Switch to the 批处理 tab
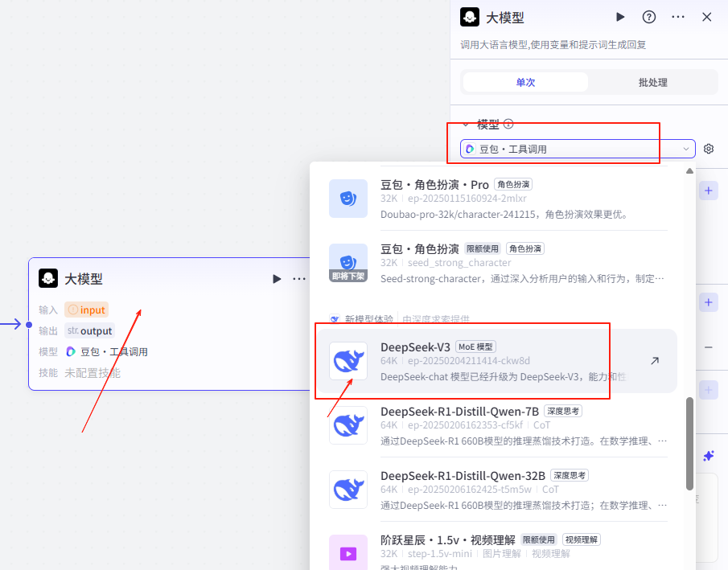Viewport: 728px width, 570px height. coord(652,82)
